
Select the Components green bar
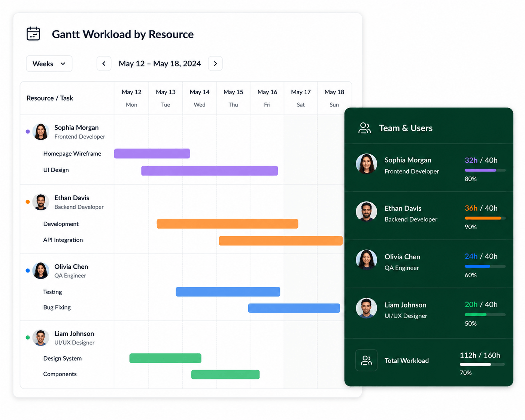click(x=225, y=374)
